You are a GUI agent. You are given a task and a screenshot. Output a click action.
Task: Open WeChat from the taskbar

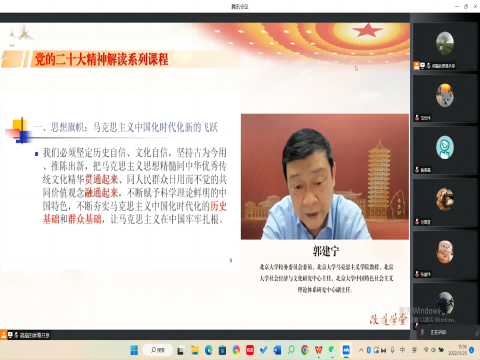(332, 350)
